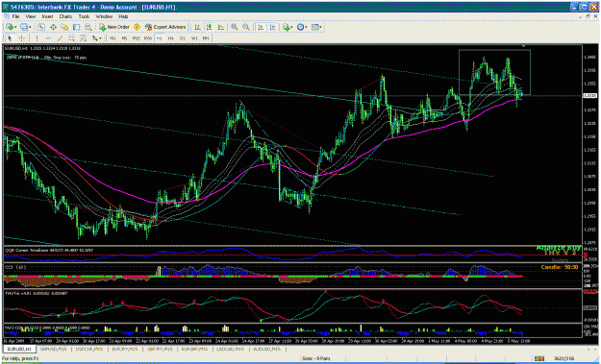
Task: Select the H4 timeframe button
Action: (171, 38)
